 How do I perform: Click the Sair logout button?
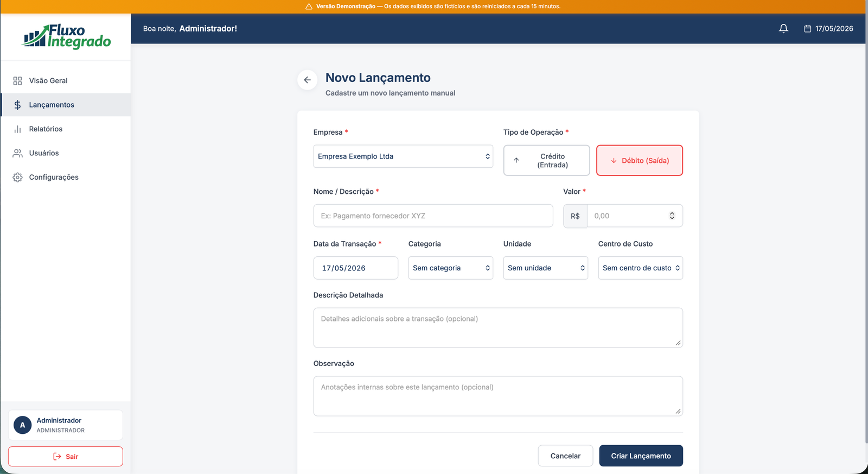point(66,456)
